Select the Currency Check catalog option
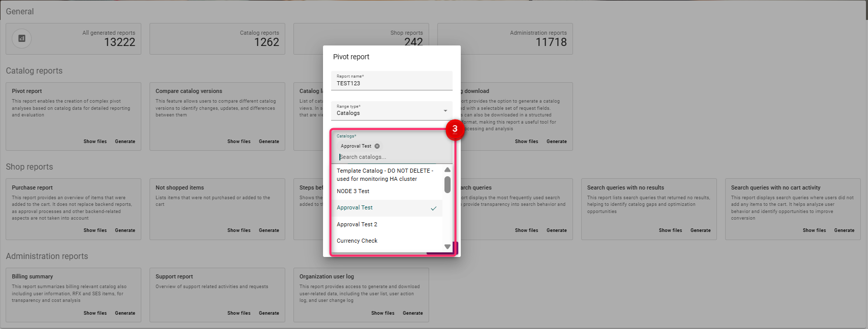This screenshot has width=868, height=329. tap(357, 241)
